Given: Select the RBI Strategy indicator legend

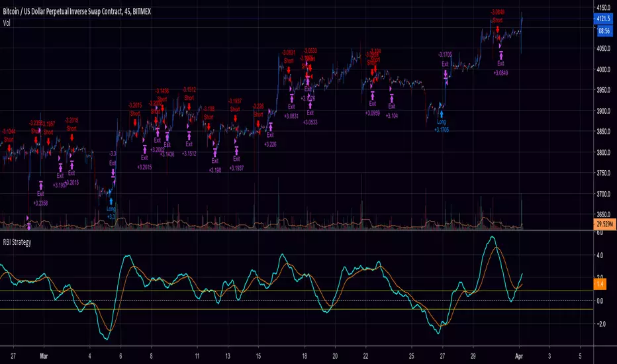Looking at the screenshot, I should 21,242.
